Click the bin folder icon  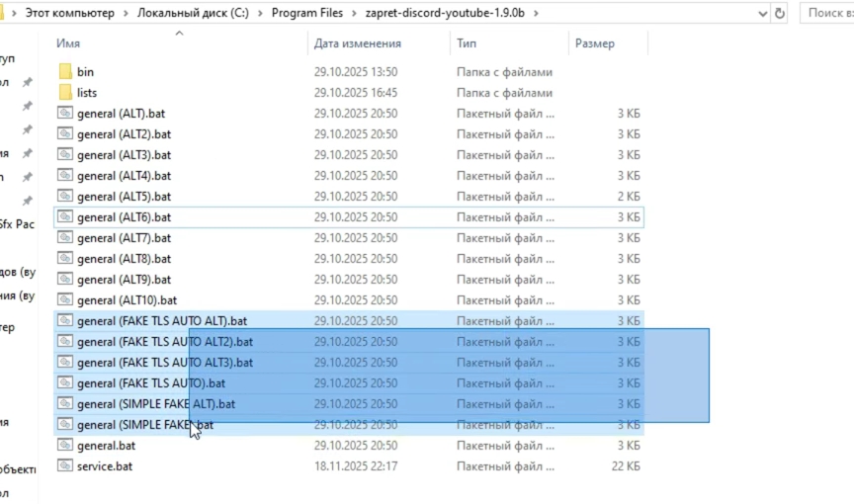[65, 71]
